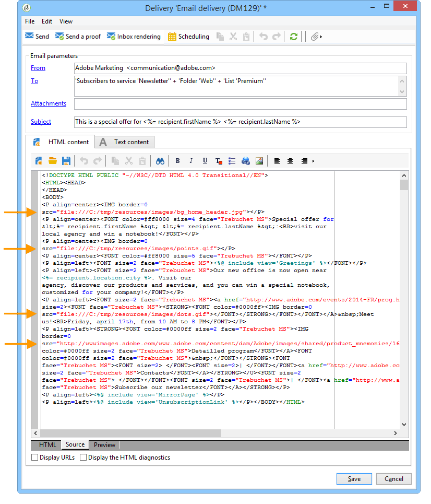Viewport: 431px width, 504px height.
Task: Open the Scheduling calendar icon
Action: pos(172,37)
